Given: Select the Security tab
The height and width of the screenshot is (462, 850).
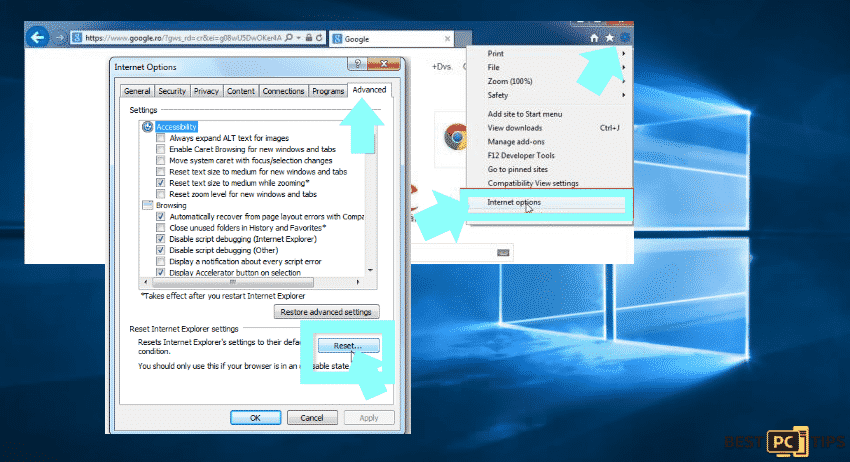Looking at the screenshot, I should pos(172,91).
